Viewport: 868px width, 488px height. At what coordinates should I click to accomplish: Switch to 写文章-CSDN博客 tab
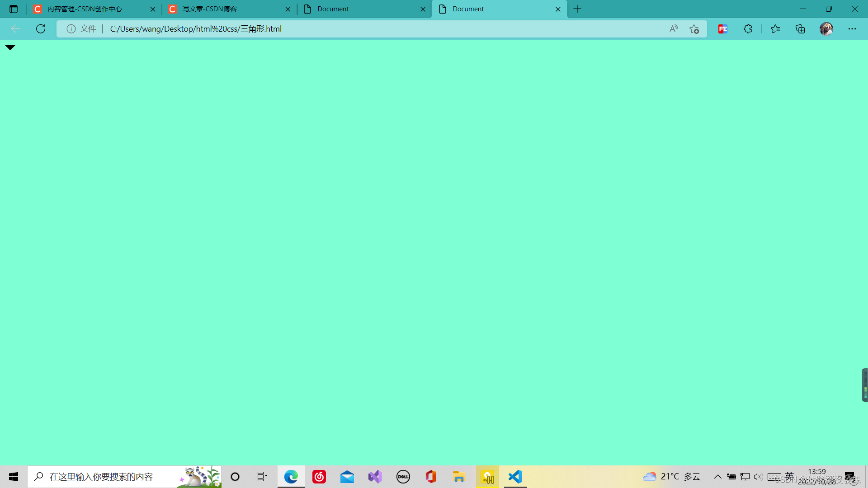(230, 9)
